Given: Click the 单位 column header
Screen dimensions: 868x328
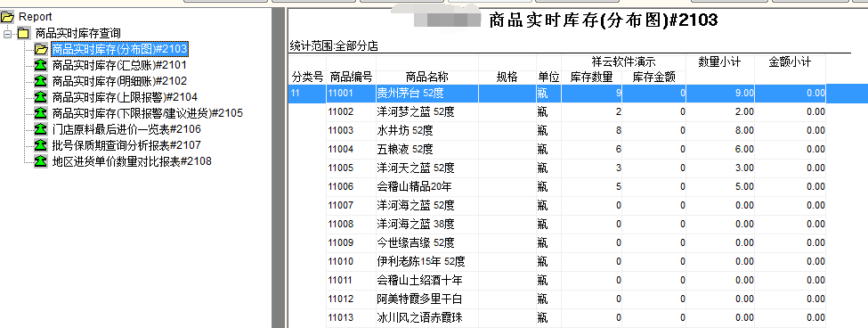Looking at the screenshot, I should point(548,77).
